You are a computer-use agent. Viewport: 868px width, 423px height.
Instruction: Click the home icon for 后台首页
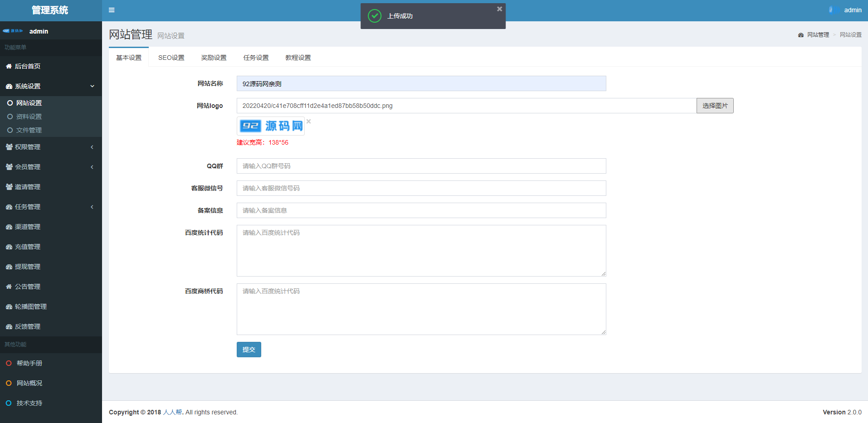[x=9, y=66]
